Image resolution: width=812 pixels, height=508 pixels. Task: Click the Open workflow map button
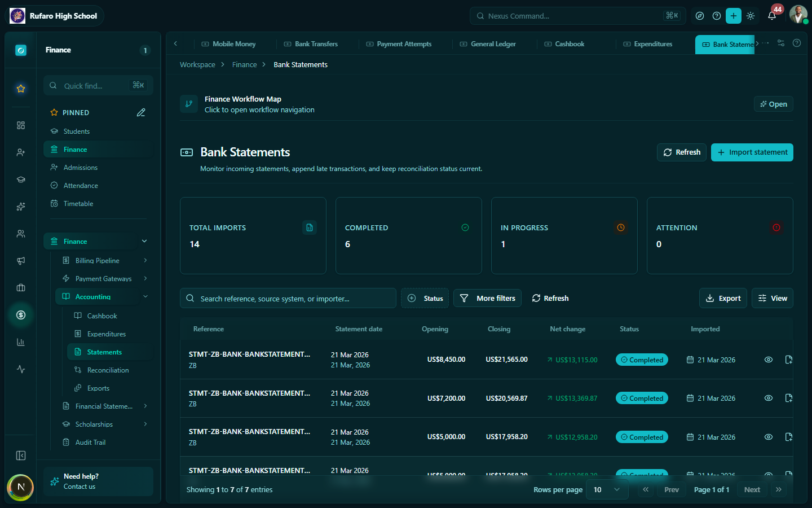tap(774, 104)
